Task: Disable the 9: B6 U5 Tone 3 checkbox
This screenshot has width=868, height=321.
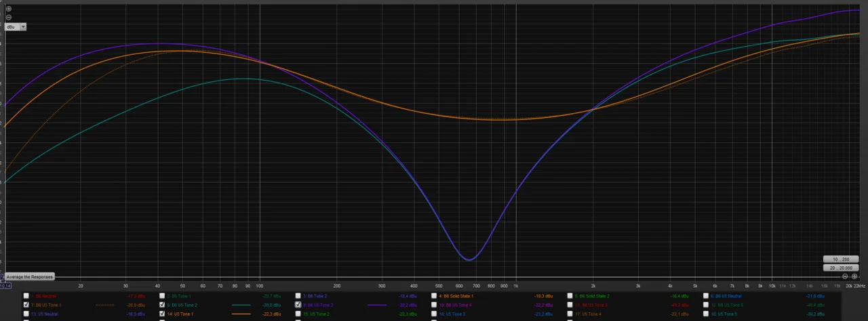Action: click(298, 305)
